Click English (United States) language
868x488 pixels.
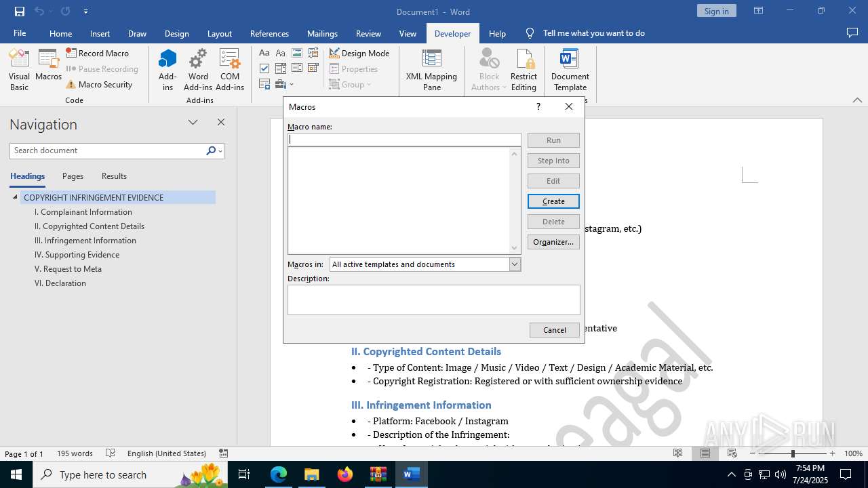[x=167, y=453]
